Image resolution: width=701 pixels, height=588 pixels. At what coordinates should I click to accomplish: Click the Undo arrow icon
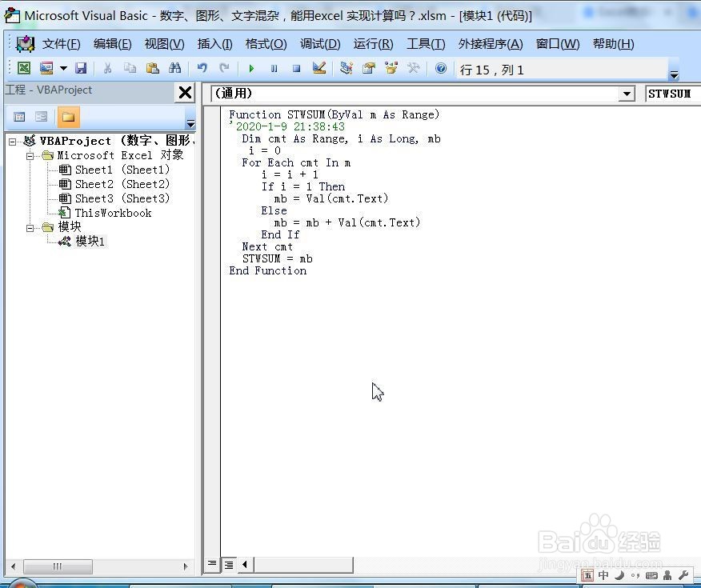click(202, 68)
